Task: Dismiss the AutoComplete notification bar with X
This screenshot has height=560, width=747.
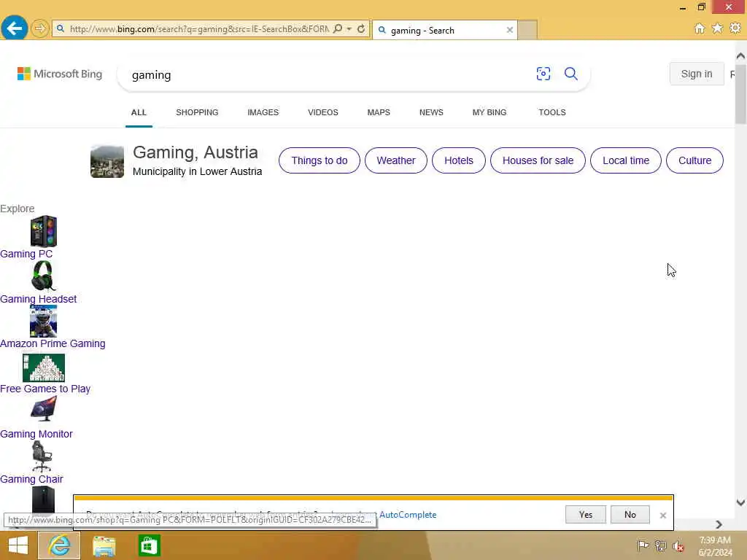Action: (x=662, y=516)
